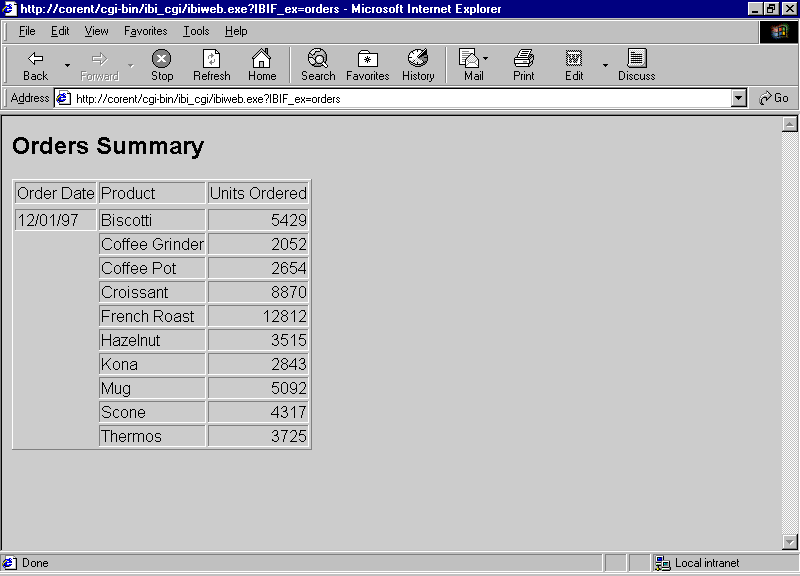The width and height of the screenshot is (800, 576).
Task: Click the Scone product cell
Action: 152,412
